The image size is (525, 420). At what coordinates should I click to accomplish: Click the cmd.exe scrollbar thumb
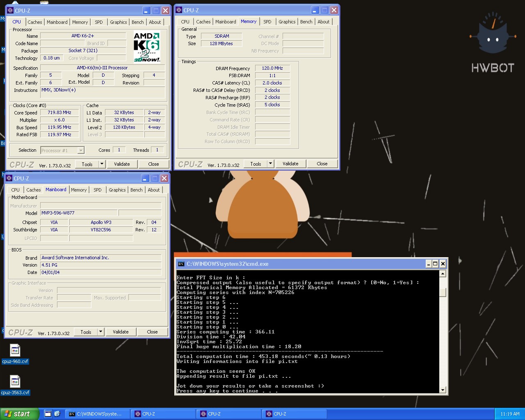pos(443,292)
